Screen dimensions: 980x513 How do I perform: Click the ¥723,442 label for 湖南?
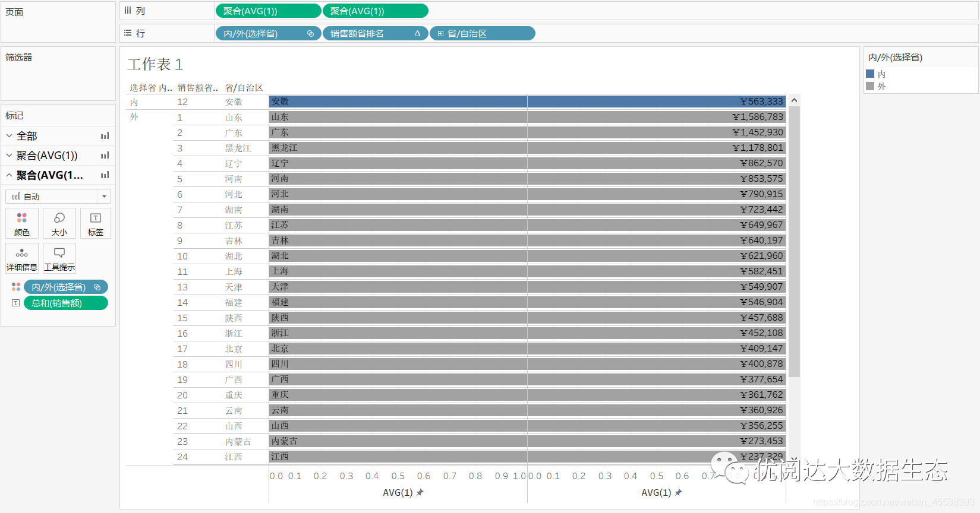click(762, 210)
